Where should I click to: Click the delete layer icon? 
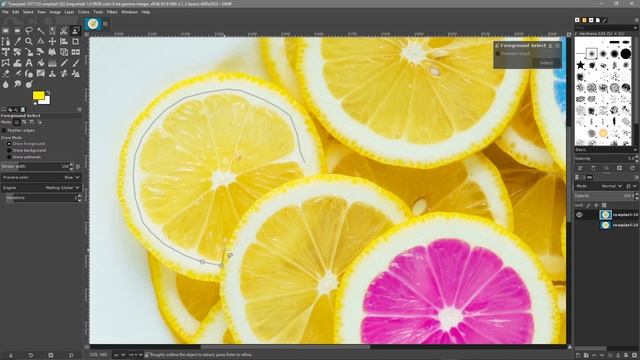(x=634, y=356)
